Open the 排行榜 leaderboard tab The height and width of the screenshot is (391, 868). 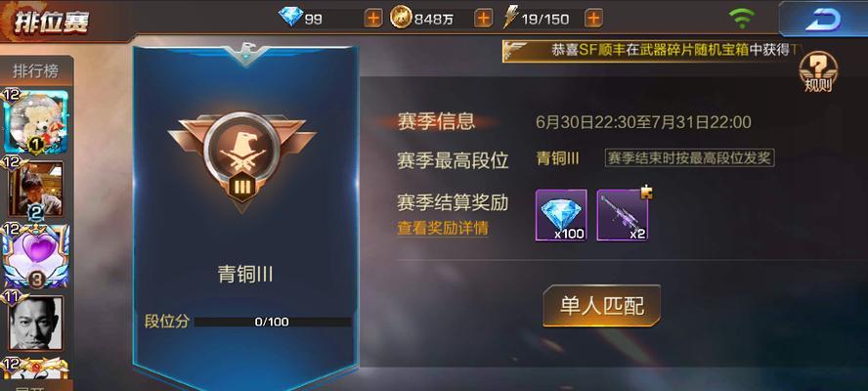point(36,71)
